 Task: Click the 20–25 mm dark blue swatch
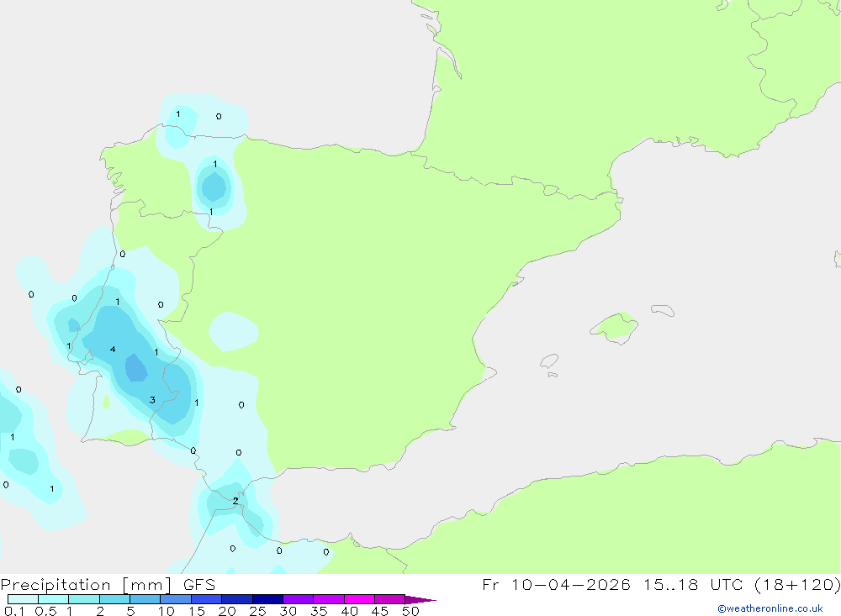coord(237,599)
